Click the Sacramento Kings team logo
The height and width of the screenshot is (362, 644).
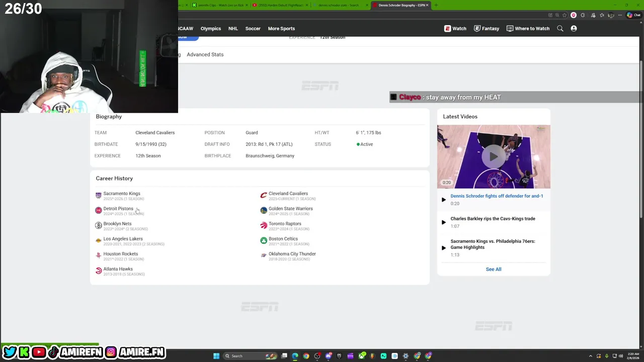[99, 195]
